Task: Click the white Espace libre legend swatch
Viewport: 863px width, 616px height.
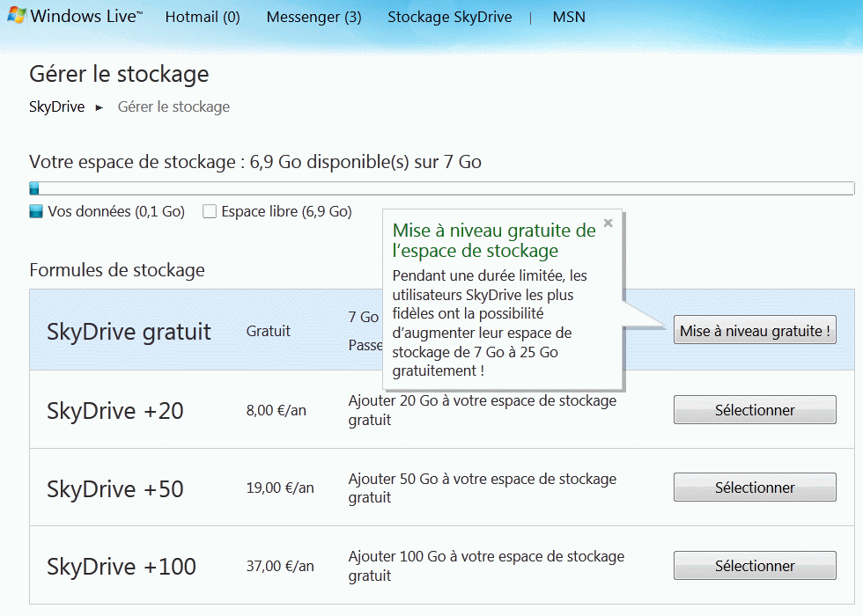Action: point(210,211)
